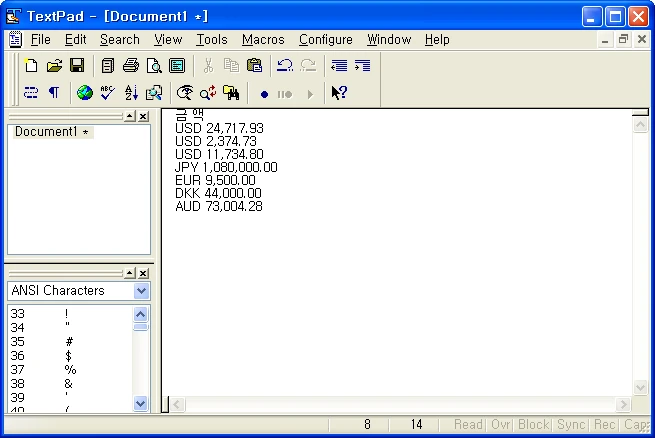The width and height of the screenshot is (655, 438).
Task: Open Print Preview magnifier icon
Action: [x=154, y=66]
